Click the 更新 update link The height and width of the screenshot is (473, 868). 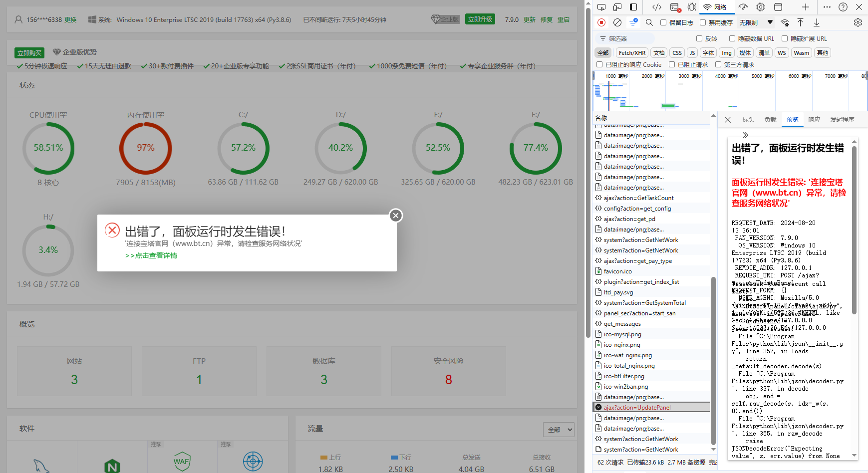(x=530, y=19)
